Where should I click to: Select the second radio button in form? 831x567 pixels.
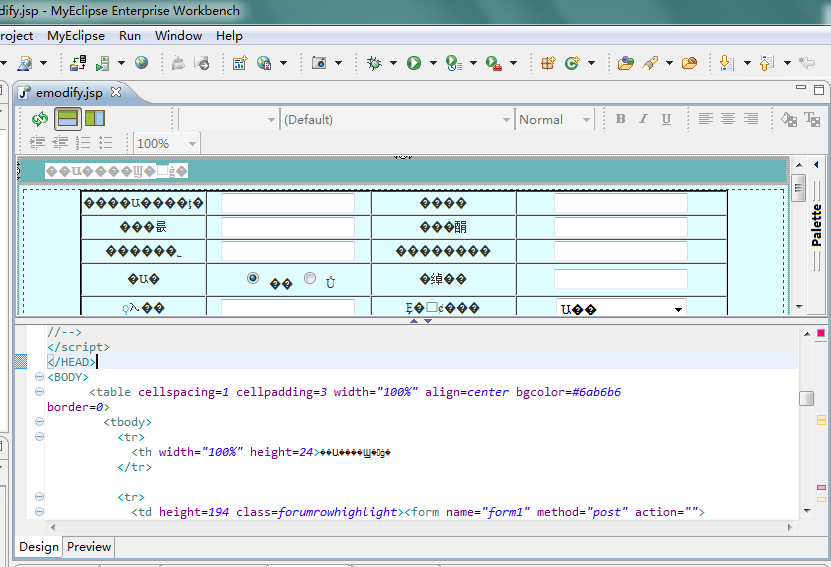pos(310,278)
